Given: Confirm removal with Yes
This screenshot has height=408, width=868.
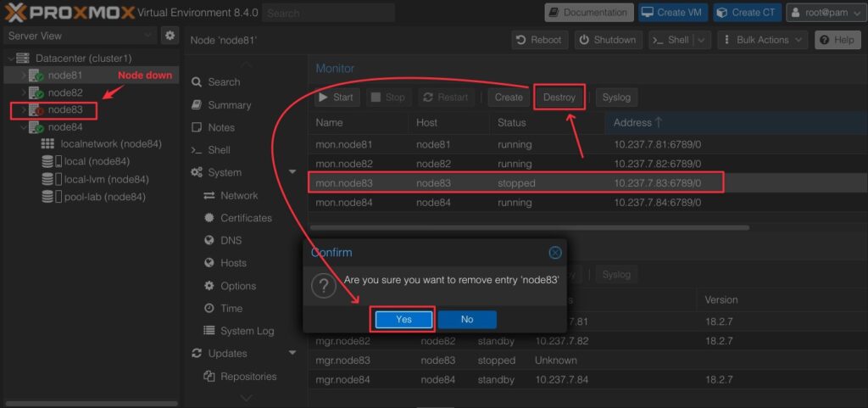Looking at the screenshot, I should click(x=403, y=320).
